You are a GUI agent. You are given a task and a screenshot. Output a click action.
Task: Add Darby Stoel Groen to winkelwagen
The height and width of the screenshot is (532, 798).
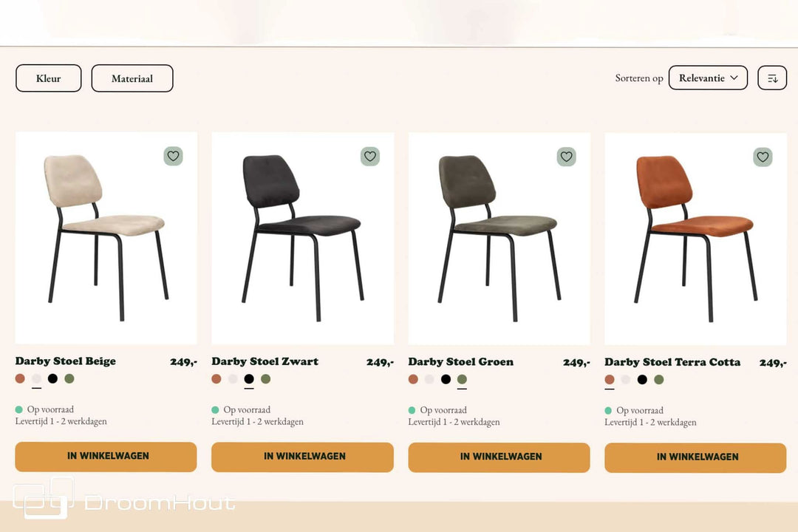(499, 457)
